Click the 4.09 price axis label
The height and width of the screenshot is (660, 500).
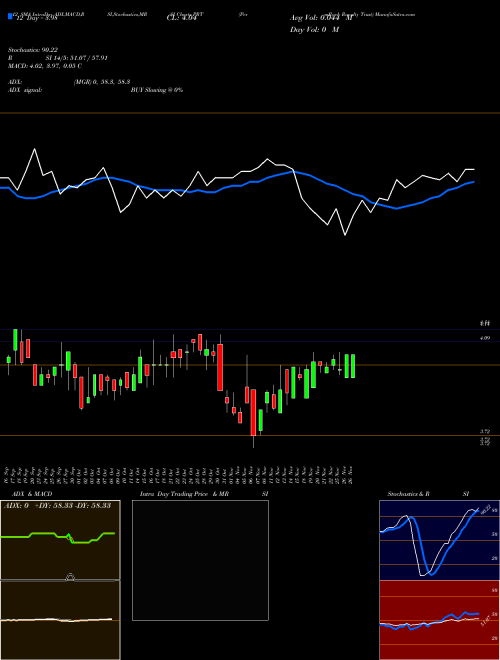click(x=485, y=338)
